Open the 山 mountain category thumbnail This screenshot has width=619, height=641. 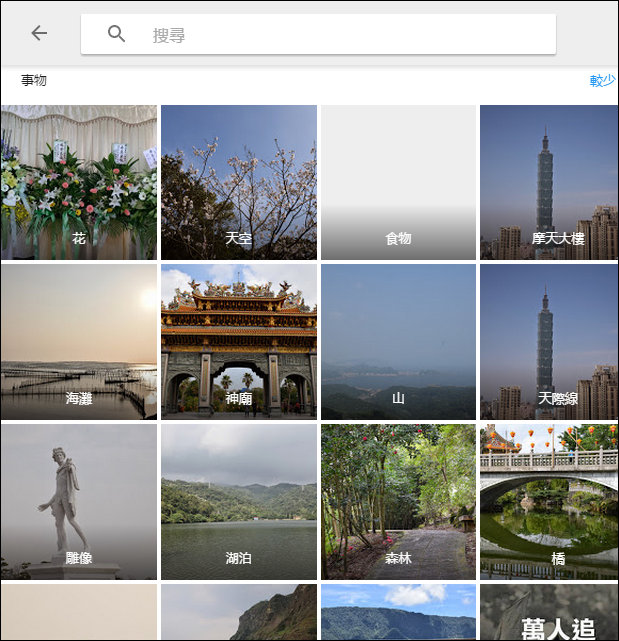pyautogui.click(x=398, y=342)
